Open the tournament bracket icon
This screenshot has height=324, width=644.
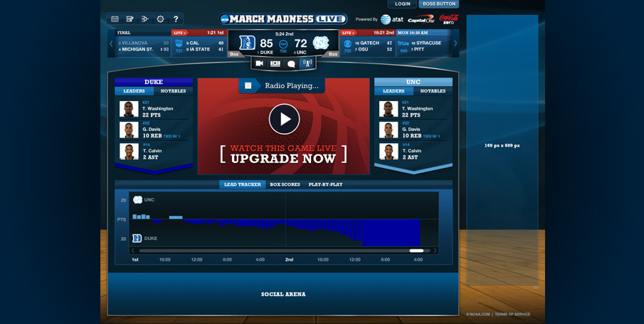(x=145, y=19)
